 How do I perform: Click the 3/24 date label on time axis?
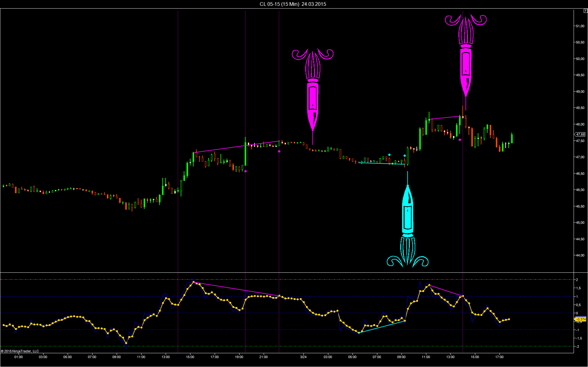[303, 357]
